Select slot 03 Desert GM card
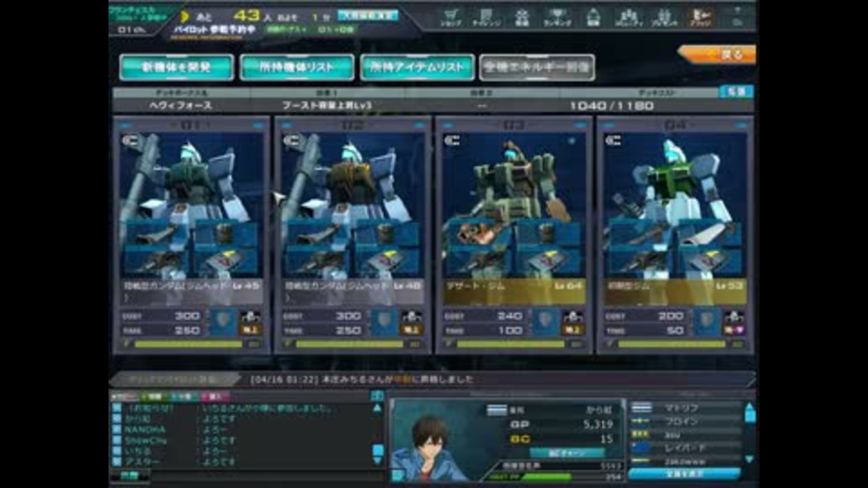Image resolution: width=868 pixels, height=488 pixels. click(514, 235)
